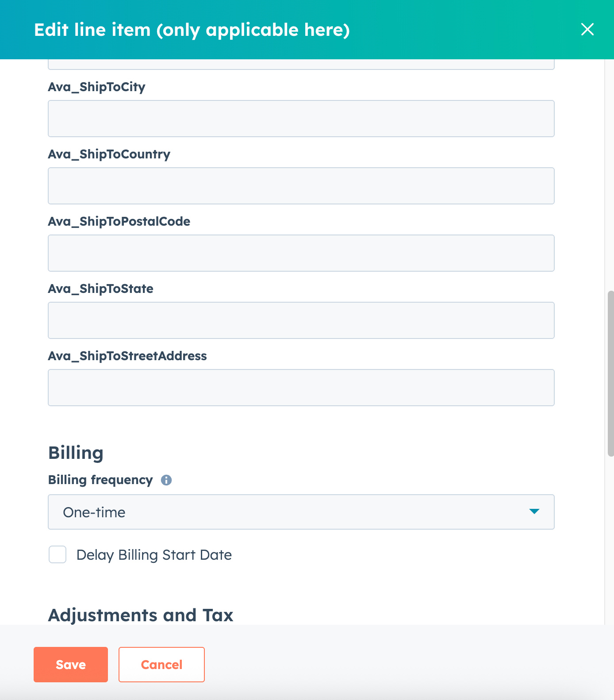Click the Adjustments and Tax section heading
The width and height of the screenshot is (614, 700).
click(x=141, y=615)
